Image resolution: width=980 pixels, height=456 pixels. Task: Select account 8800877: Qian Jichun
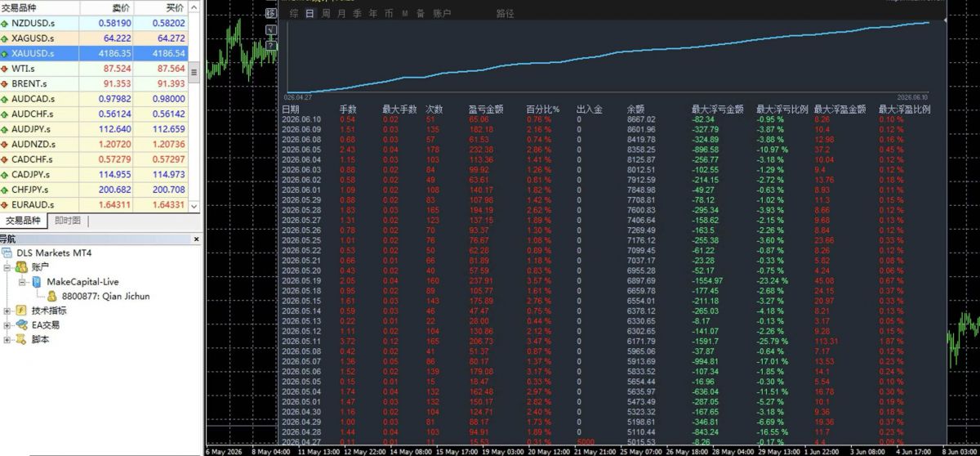[x=105, y=296]
